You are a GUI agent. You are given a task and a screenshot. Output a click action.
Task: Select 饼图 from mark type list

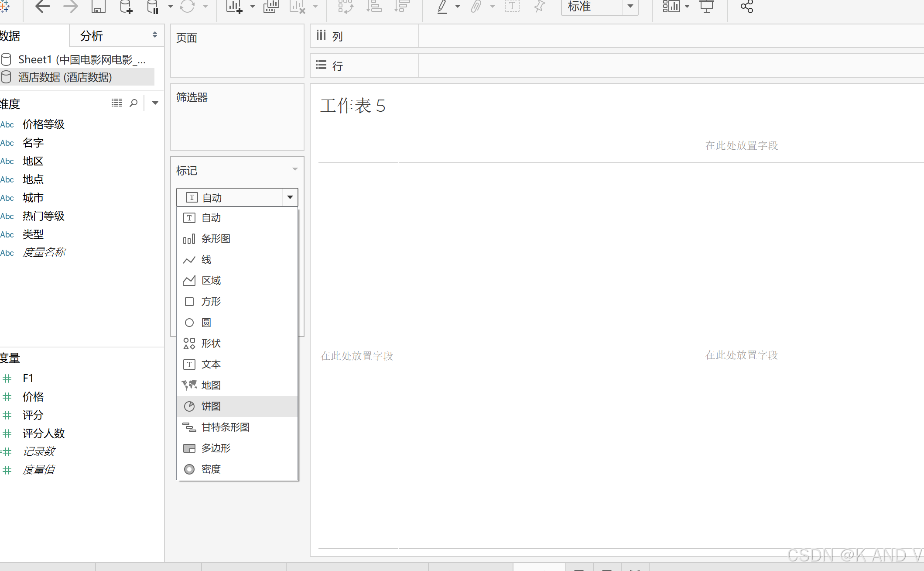[x=211, y=406]
